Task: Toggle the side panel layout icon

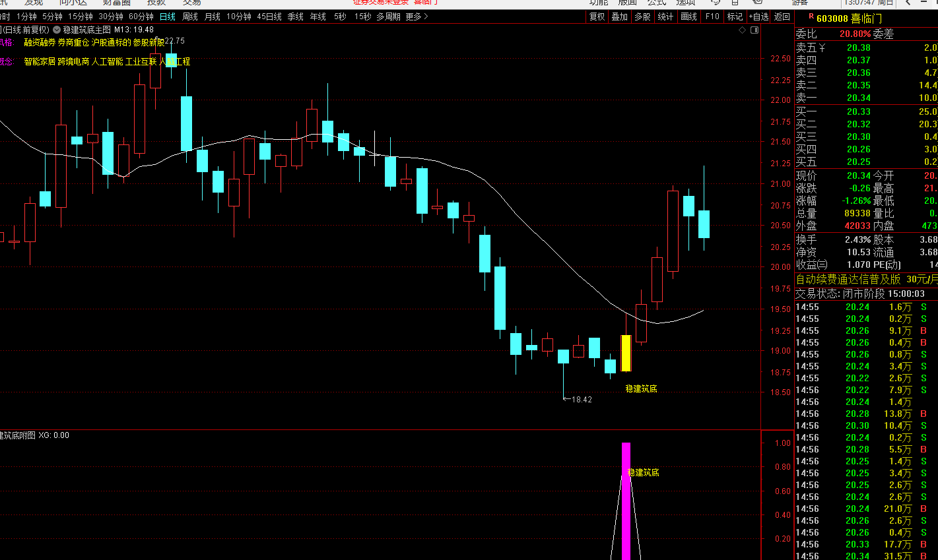Action: 754,30
